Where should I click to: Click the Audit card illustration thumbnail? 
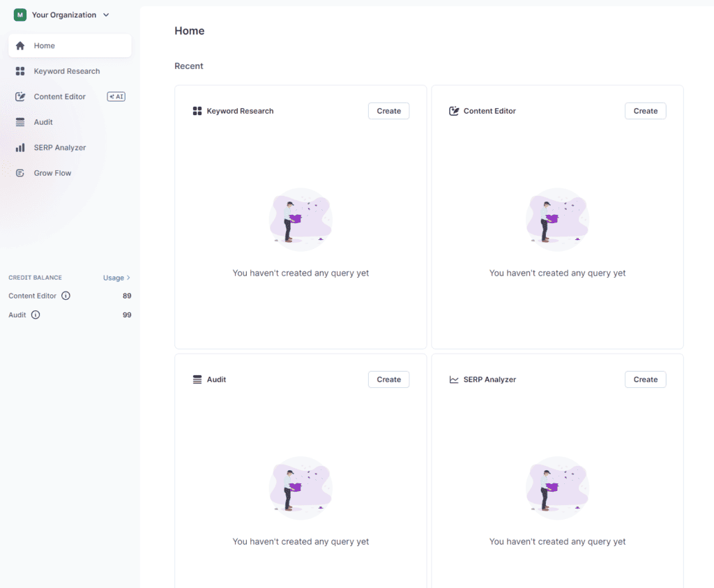(300, 488)
